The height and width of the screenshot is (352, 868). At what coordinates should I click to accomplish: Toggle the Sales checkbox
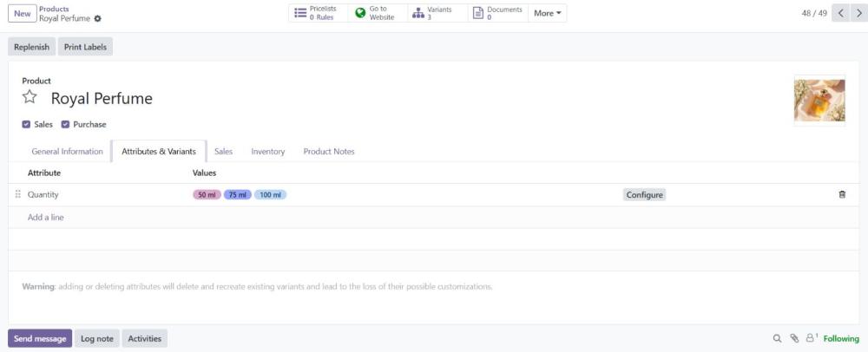click(x=26, y=124)
